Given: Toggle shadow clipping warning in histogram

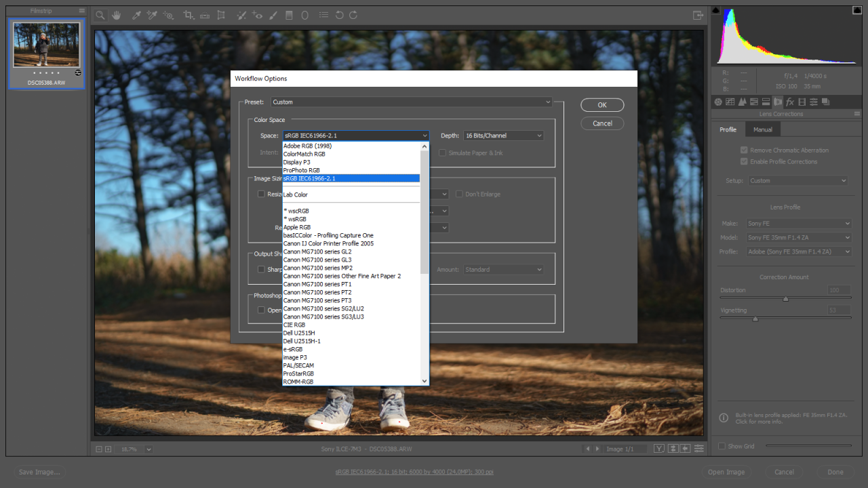Looking at the screenshot, I should click(x=715, y=9).
